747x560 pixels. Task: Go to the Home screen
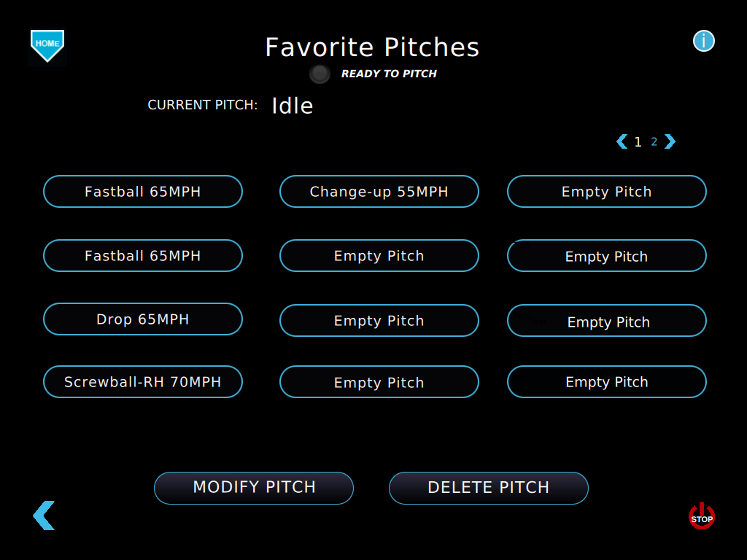47,45
